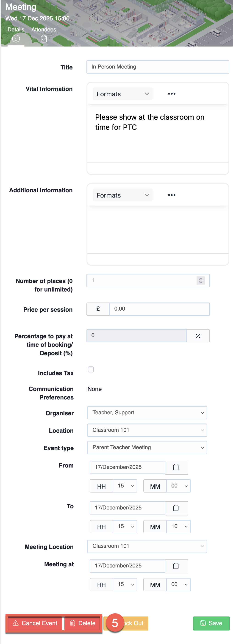Click the percent icon beside deposit field
Screen dimensions: 233x644
point(198,336)
